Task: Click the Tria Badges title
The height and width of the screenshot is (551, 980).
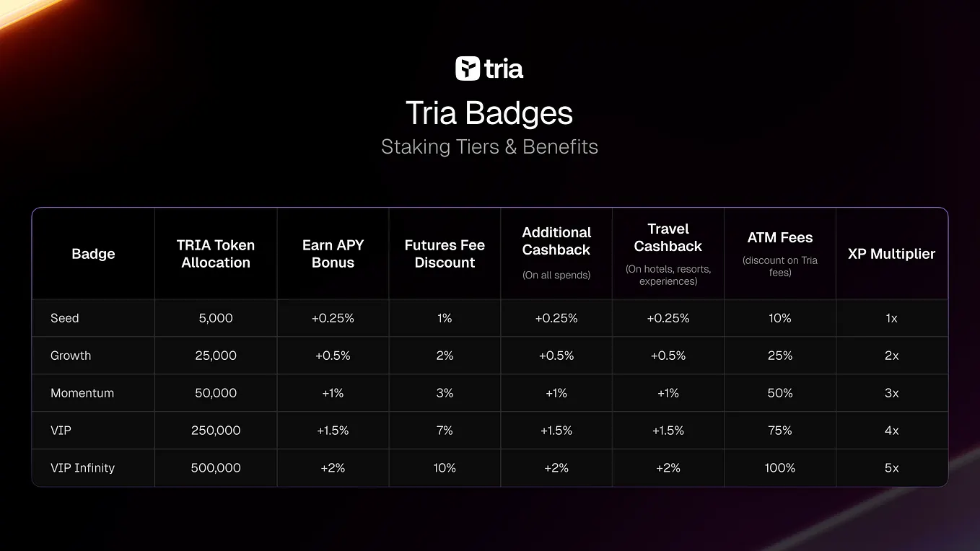Action: tap(489, 113)
